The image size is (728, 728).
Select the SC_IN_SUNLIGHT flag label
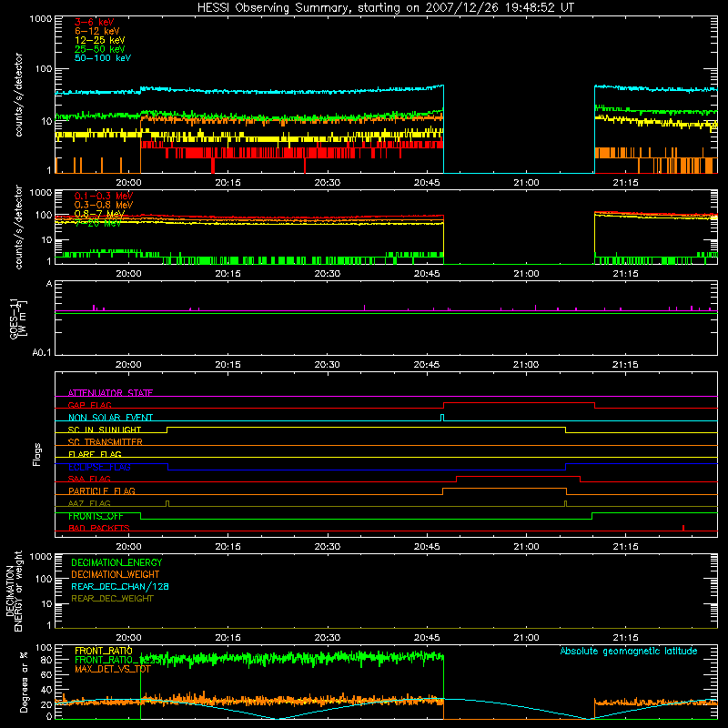pyautogui.click(x=105, y=430)
